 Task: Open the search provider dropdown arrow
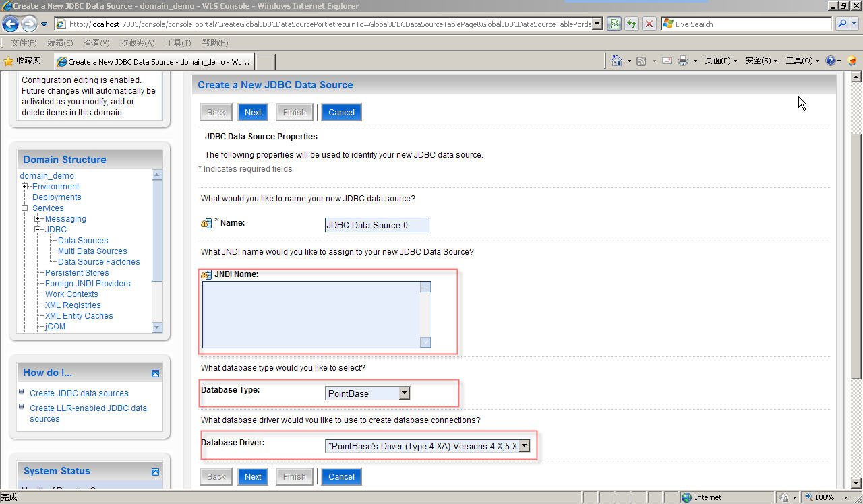click(854, 24)
